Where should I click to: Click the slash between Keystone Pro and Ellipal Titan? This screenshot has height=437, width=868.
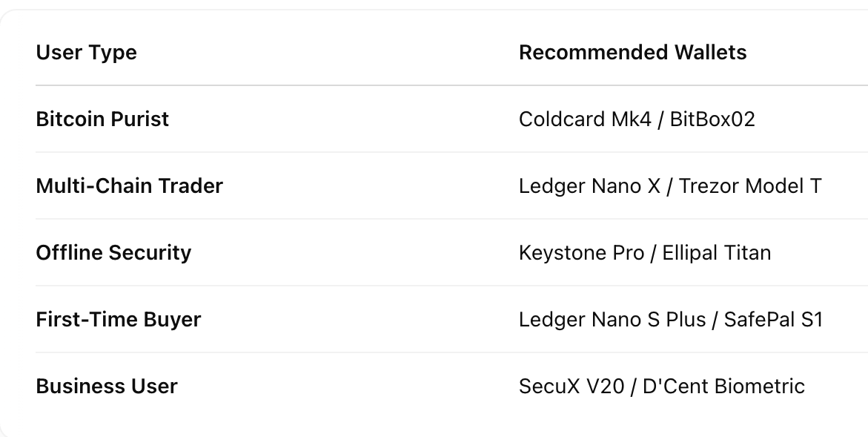653,253
